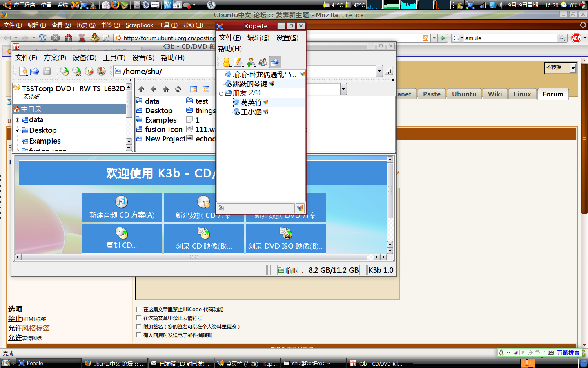Check disable smilies checkbox

(x=138, y=318)
